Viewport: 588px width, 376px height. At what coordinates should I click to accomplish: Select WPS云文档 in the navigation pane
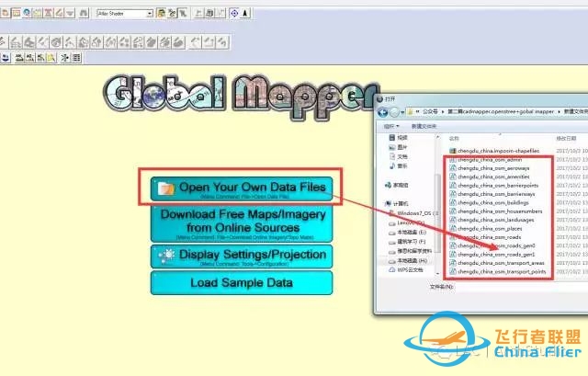(406, 269)
